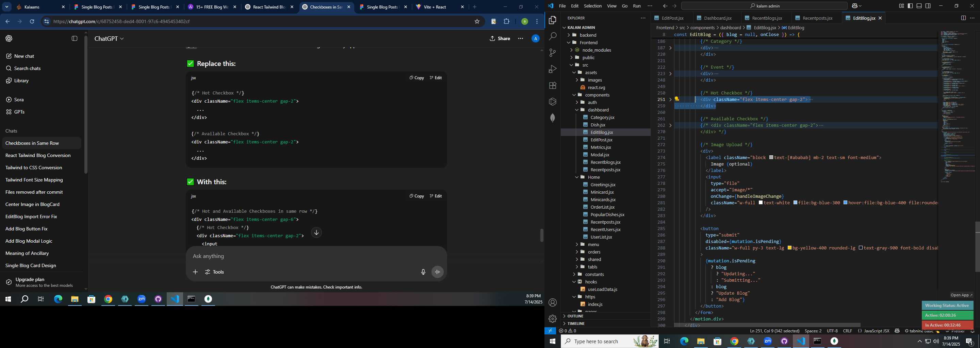
Task: Copy the 'Replace this' code block
Action: [416, 78]
